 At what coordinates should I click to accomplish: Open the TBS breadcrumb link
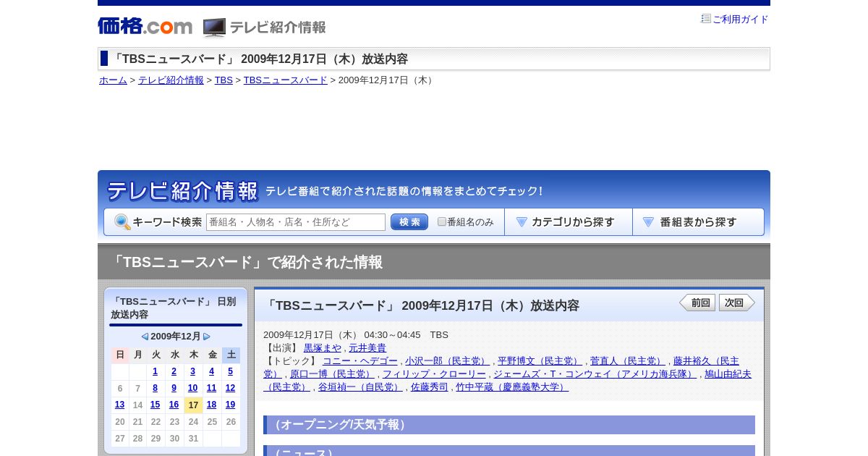pos(224,80)
